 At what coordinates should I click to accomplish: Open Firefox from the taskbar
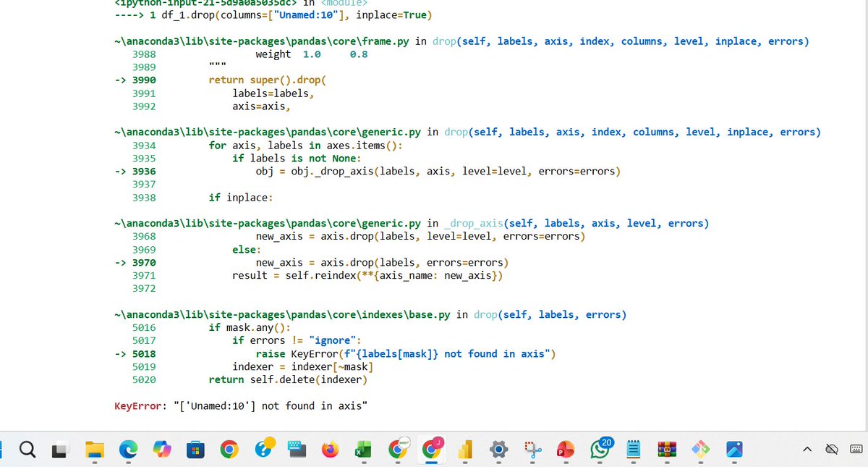pyautogui.click(x=330, y=449)
